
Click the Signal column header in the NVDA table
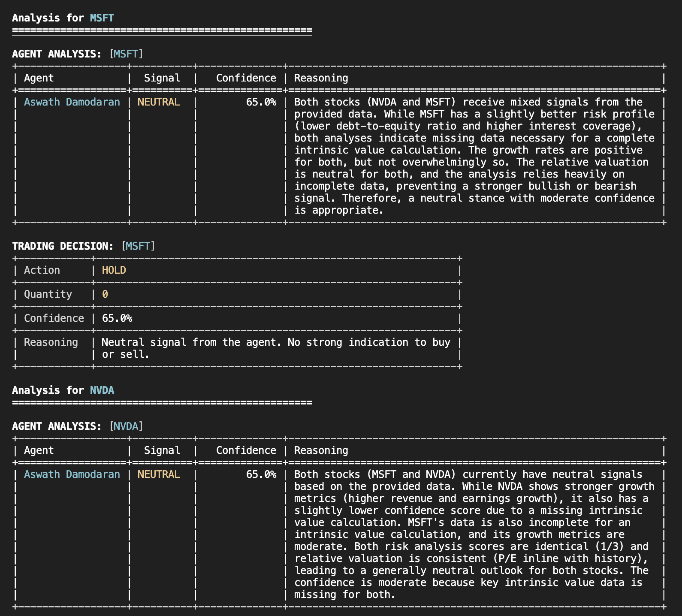tap(162, 450)
